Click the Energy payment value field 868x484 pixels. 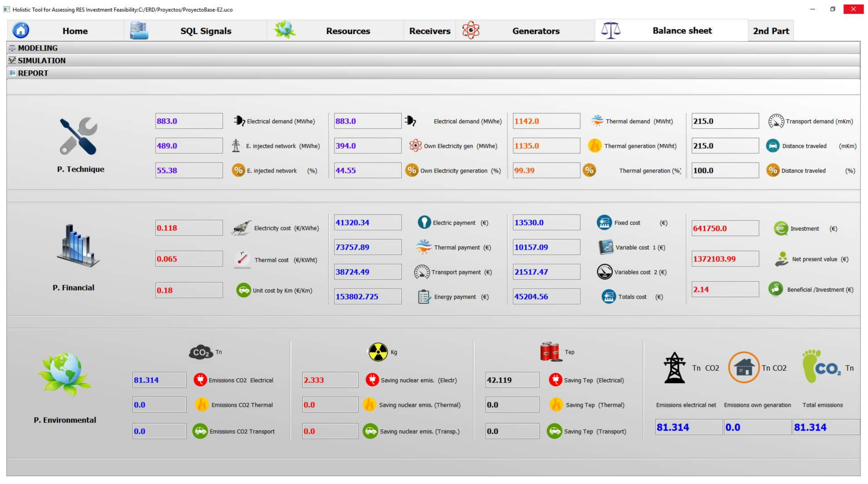tap(367, 297)
